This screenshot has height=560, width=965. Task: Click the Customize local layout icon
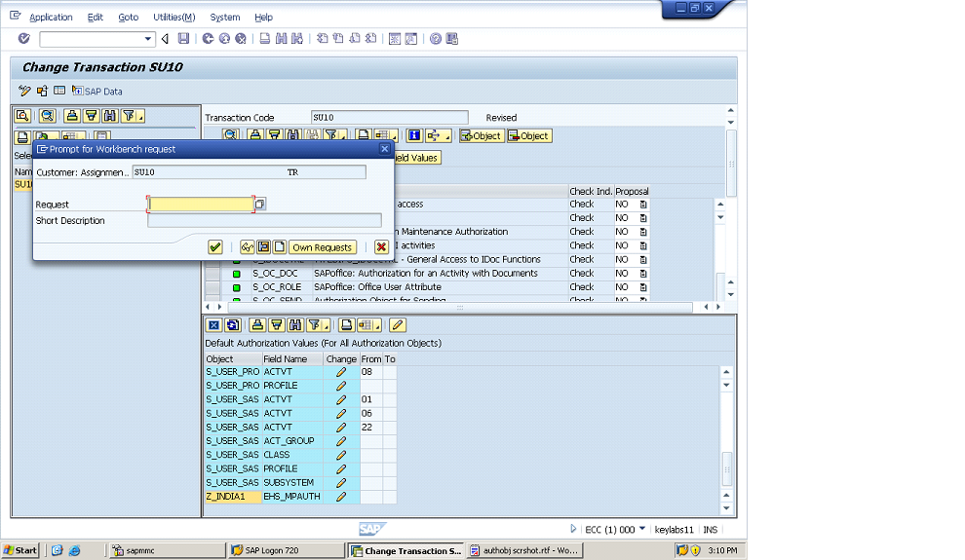coord(452,39)
